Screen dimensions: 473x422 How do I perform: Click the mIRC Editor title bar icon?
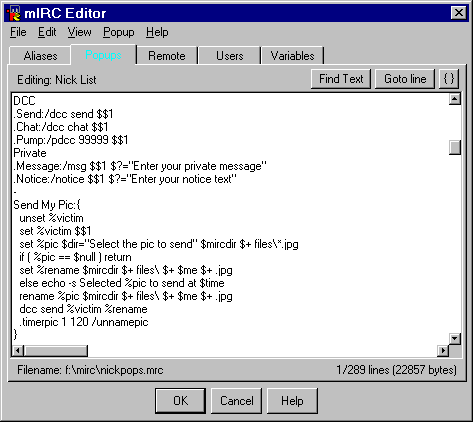[13, 13]
